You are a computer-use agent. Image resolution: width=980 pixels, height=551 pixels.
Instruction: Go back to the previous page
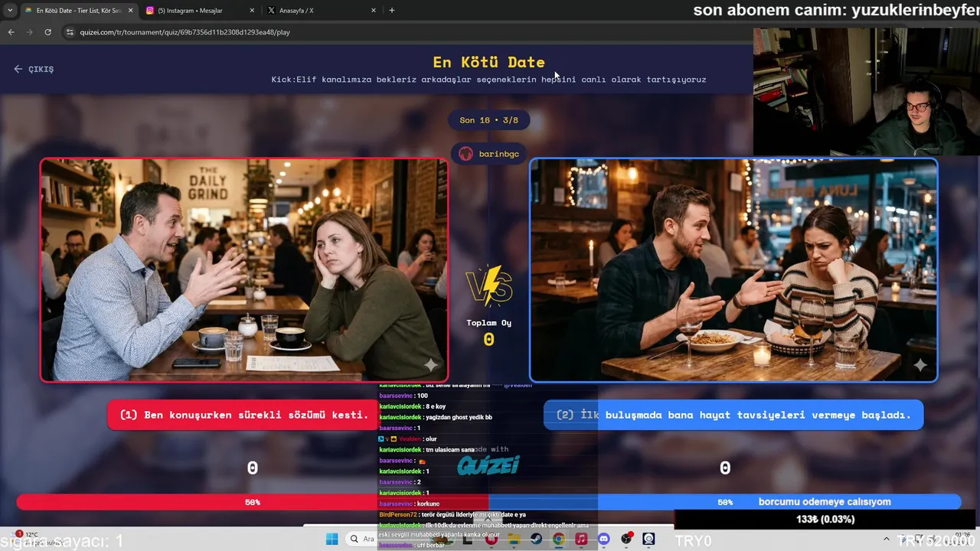coord(11,32)
